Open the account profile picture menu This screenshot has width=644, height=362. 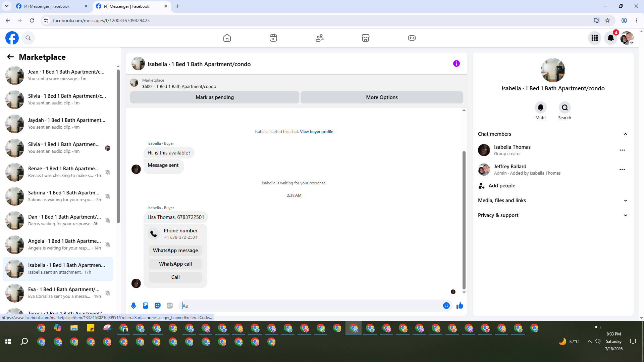pos(627,38)
